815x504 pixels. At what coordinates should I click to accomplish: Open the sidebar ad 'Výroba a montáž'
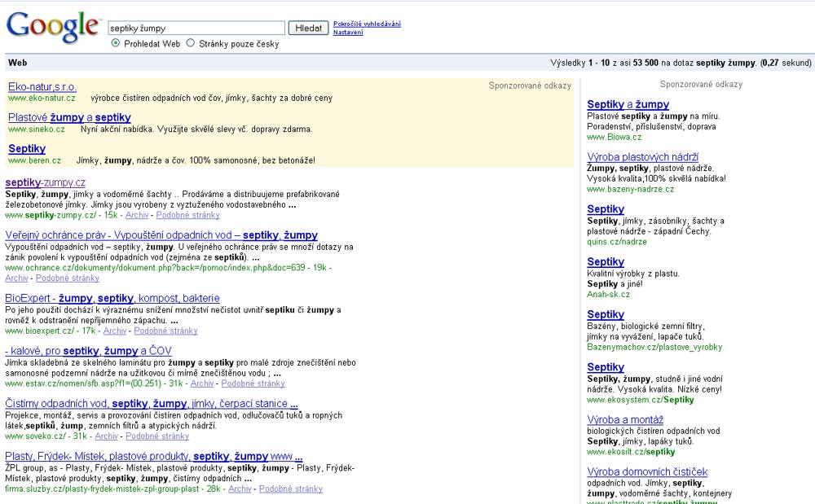625,419
